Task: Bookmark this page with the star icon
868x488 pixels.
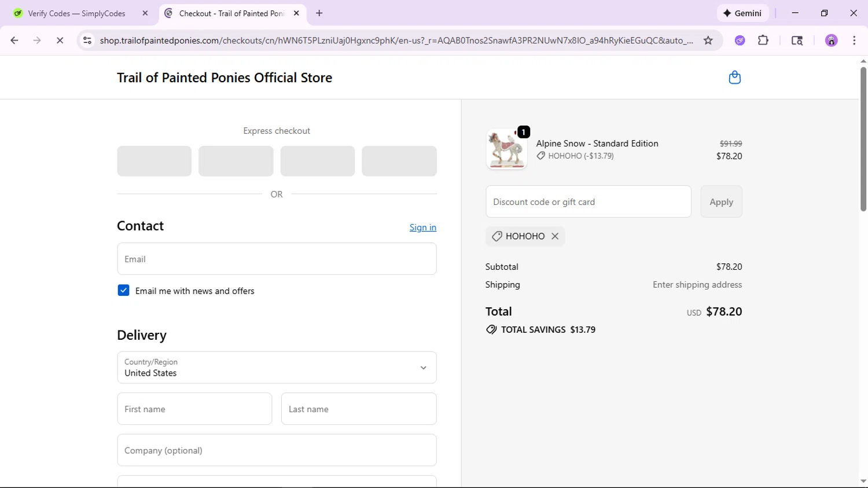Action: 708,41
